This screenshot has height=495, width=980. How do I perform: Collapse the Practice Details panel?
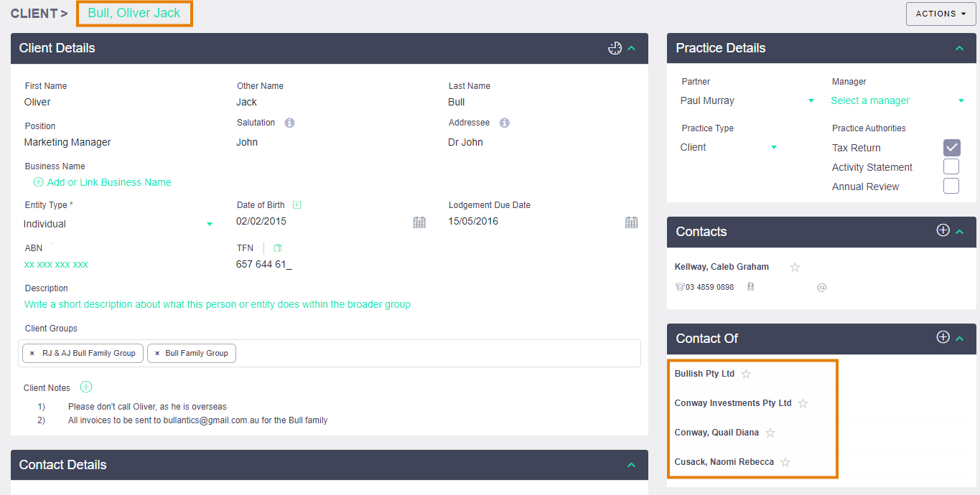click(959, 48)
